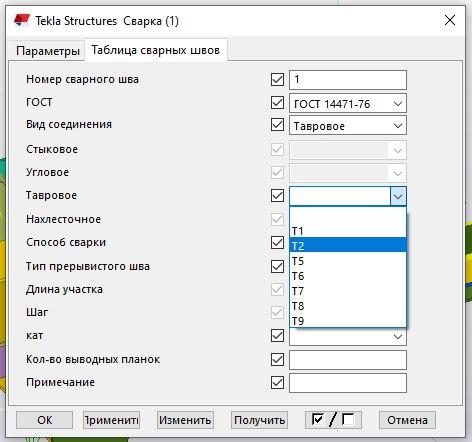The height and width of the screenshot is (442, 472).
Task: Click the Нахлесточное label text
Action: (63, 219)
